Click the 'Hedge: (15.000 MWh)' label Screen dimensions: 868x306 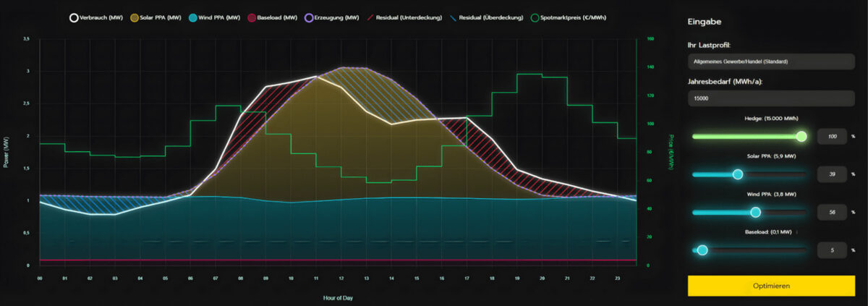click(x=771, y=118)
